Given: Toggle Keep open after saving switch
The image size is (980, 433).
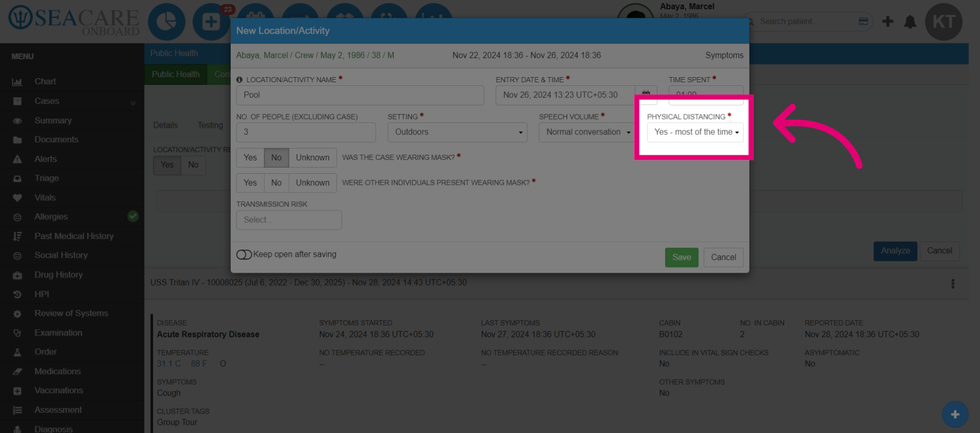Looking at the screenshot, I should (244, 254).
